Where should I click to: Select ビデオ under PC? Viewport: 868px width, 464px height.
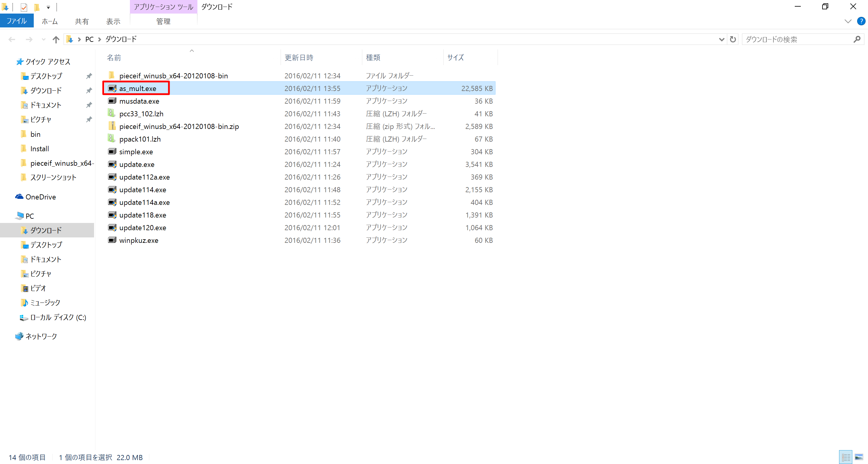click(x=38, y=288)
